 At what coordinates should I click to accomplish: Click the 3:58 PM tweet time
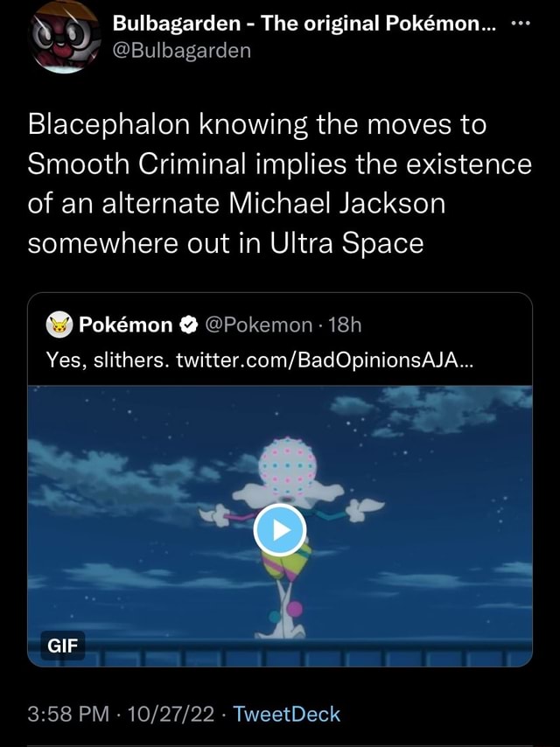point(68,714)
